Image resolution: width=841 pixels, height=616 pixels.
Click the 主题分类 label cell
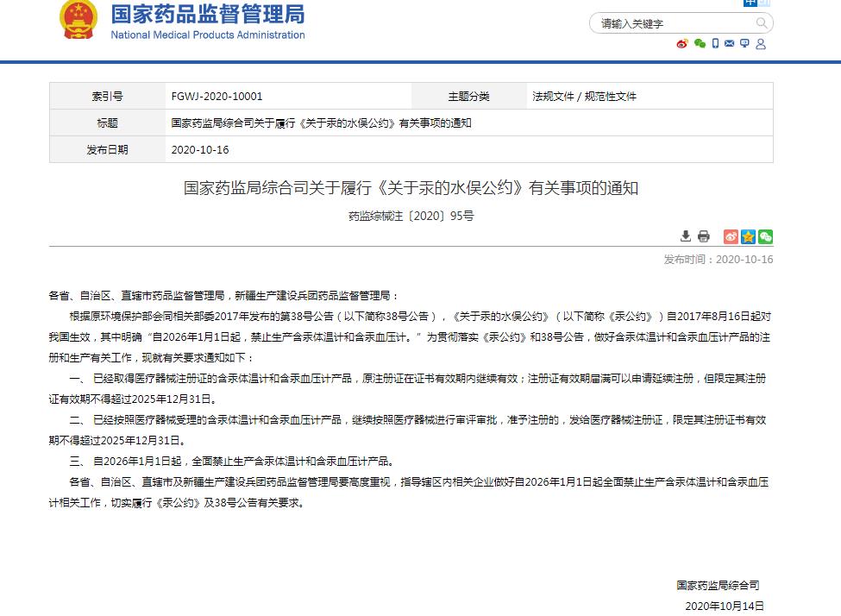(x=468, y=96)
